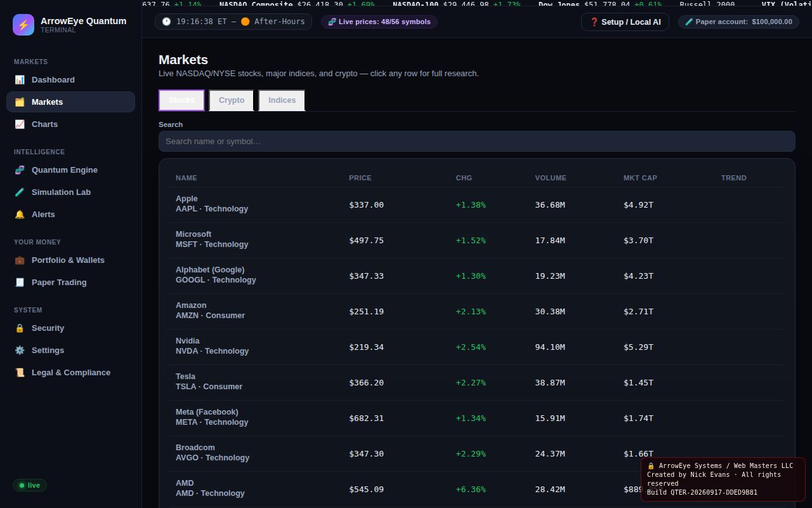Click the Live prices symbols badge

pyautogui.click(x=379, y=22)
